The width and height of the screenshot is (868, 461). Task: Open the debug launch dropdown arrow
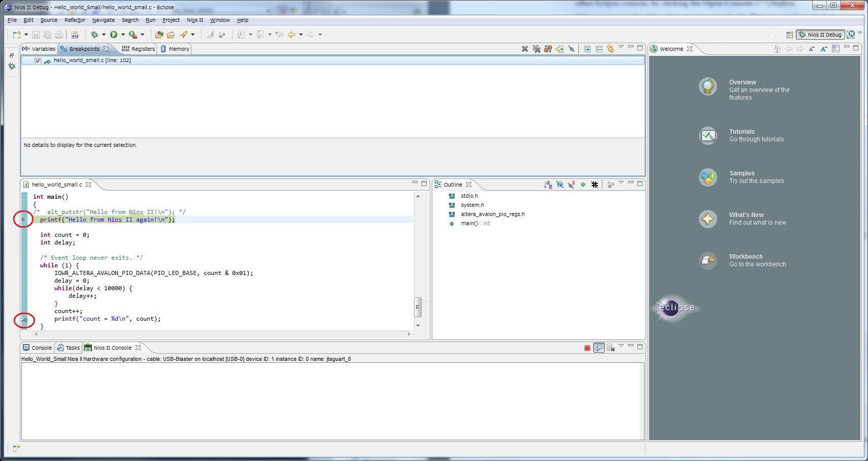coord(103,34)
